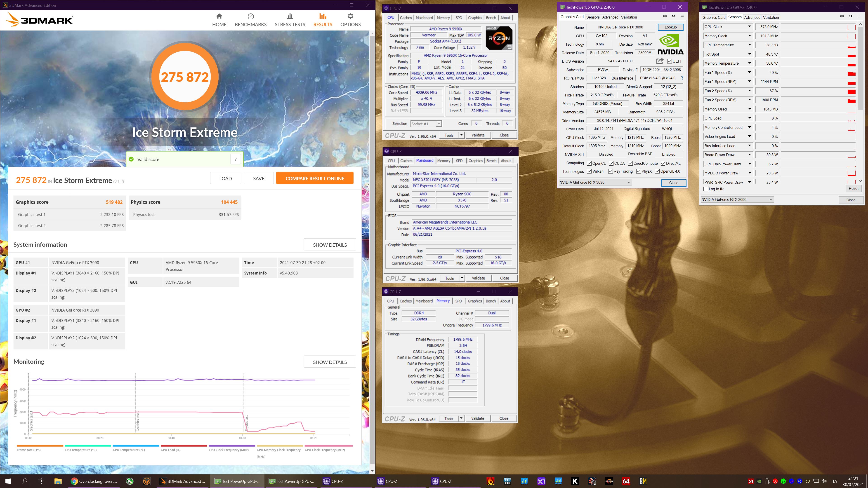The image size is (868, 488).
Task: Click the Fan 2 Speed (%) sensor graph
Action: pos(818,91)
